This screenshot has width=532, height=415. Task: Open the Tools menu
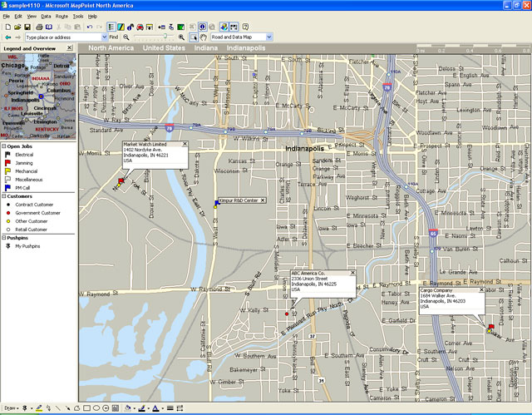tap(77, 17)
